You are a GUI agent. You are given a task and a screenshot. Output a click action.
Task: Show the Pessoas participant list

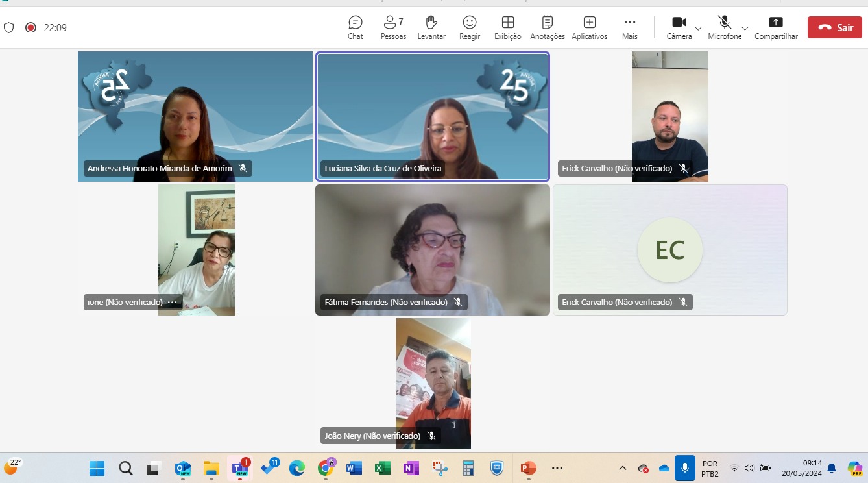393,28
